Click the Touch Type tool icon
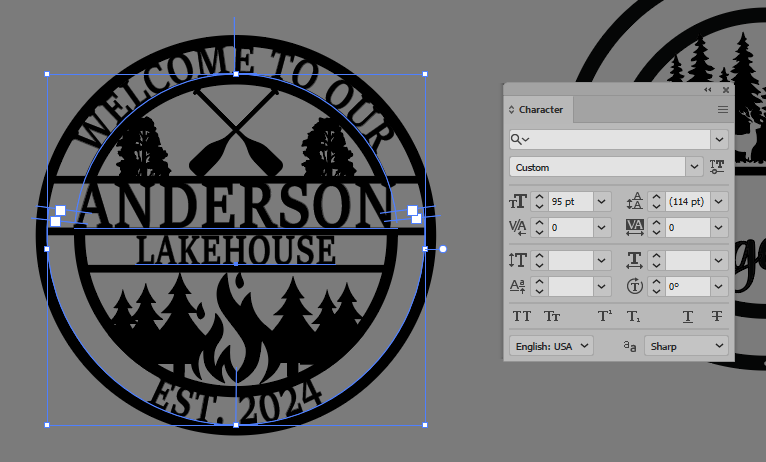Viewport: 766px width, 462px height. click(717, 167)
